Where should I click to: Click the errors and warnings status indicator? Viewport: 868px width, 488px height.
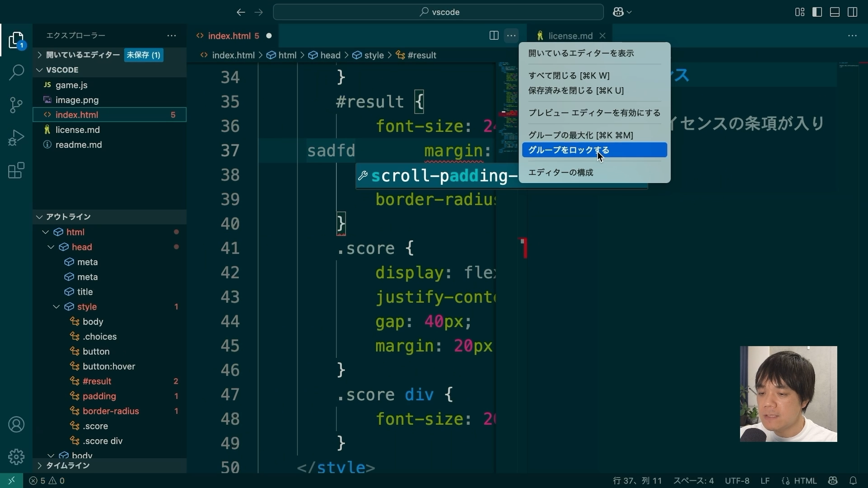(47, 481)
